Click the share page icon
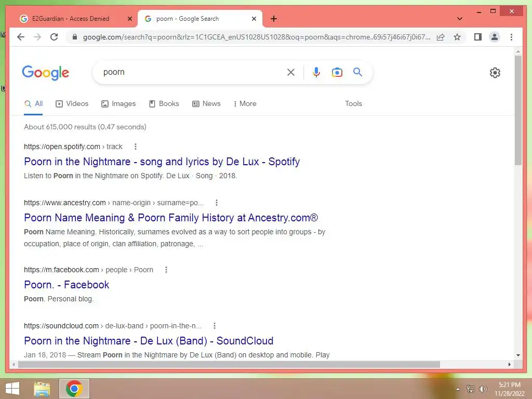Image resolution: width=532 pixels, height=399 pixels. [x=441, y=37]
